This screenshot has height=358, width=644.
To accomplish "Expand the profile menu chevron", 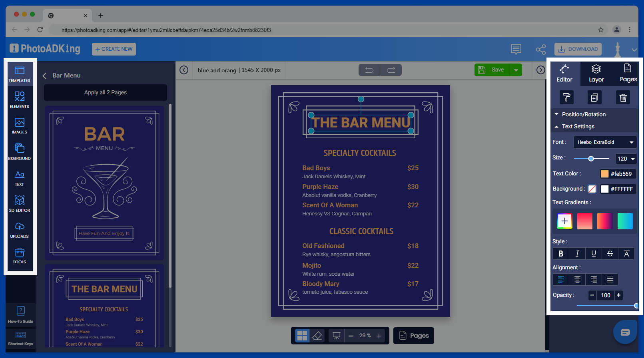I will (634, 50).
